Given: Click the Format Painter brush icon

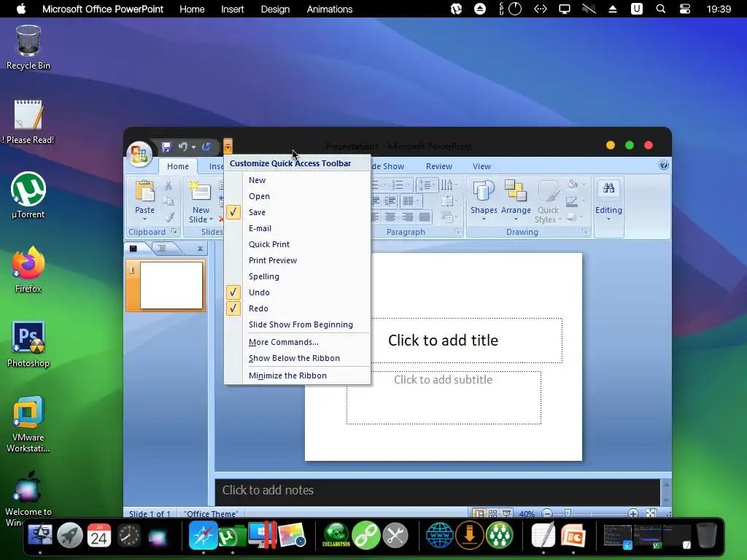Looking at the screenshot, I should click(169, 217).
